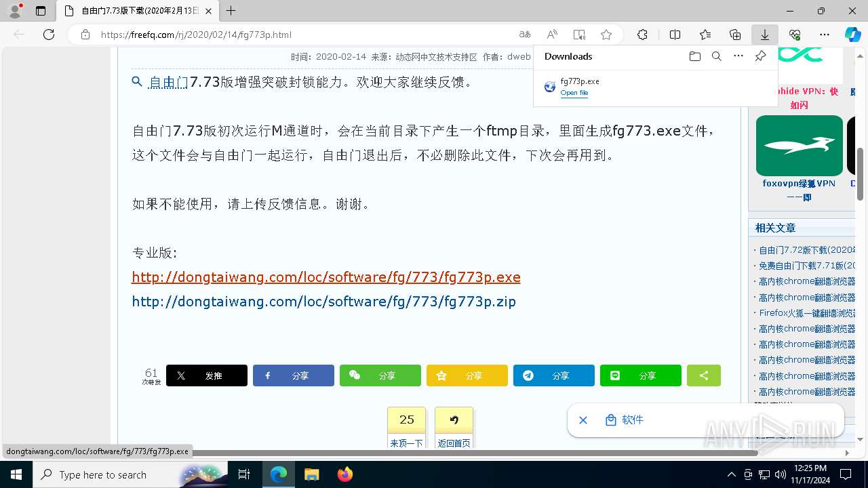Open Edge Settings and more menu
The image size is (868, 488).
click(825, 35)
